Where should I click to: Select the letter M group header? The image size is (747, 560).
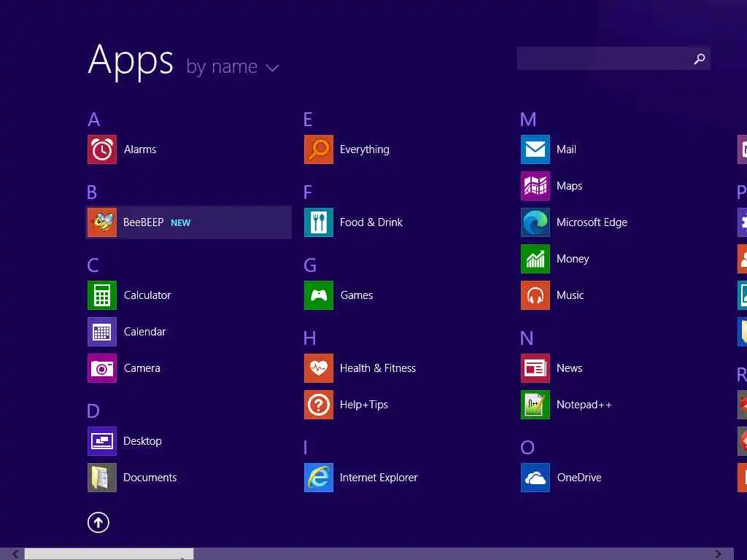coord(528,119)
